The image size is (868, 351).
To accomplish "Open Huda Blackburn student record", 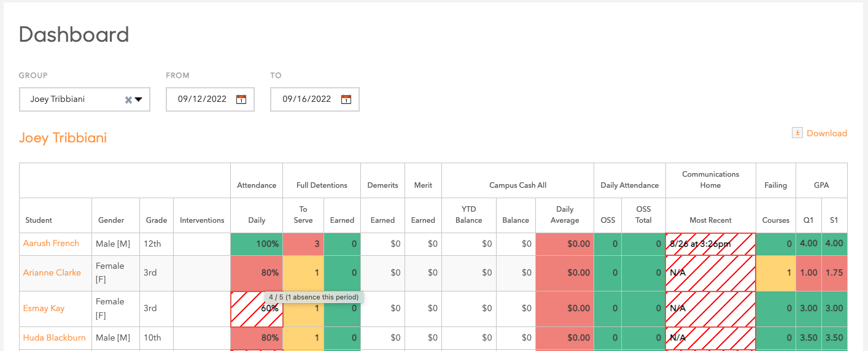I will tap(54, 337).
